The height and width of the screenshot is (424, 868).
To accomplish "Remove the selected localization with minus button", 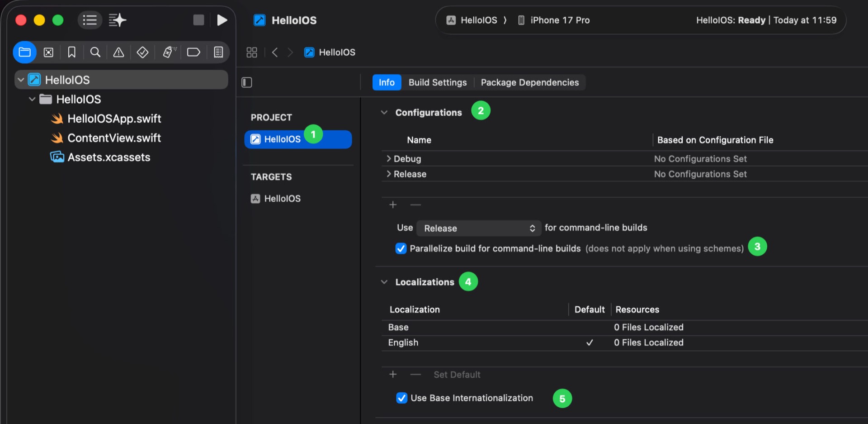I will pos(415,374).
